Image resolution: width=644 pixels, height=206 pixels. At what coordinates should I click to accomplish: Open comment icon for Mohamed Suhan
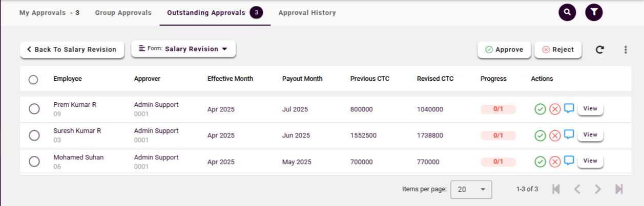pos(569,161)
